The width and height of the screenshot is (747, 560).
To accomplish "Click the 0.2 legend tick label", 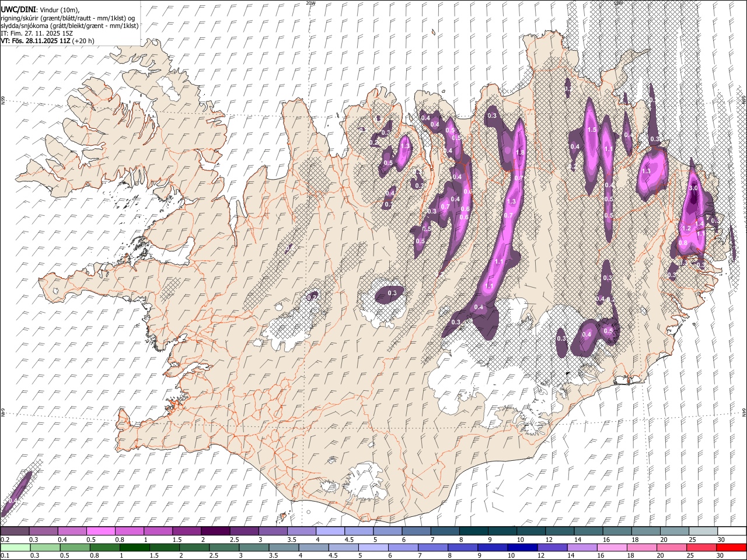I will 5,540.
